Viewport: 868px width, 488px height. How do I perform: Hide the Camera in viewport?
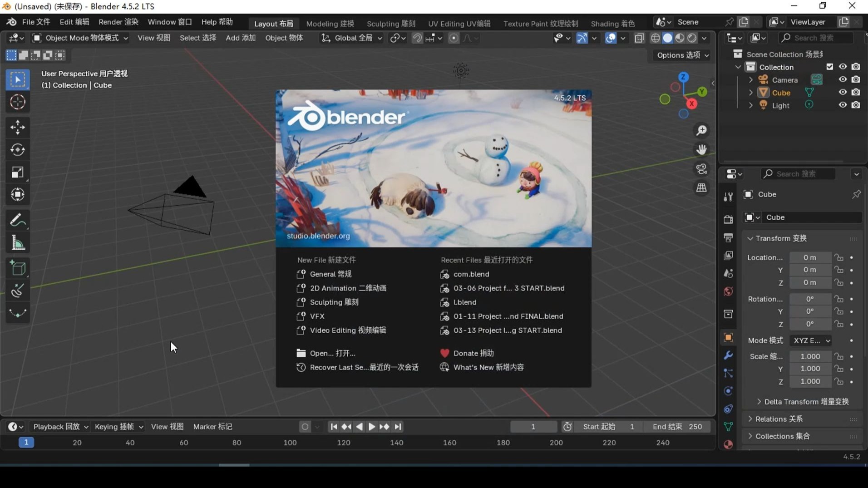[x=843, y=79]
